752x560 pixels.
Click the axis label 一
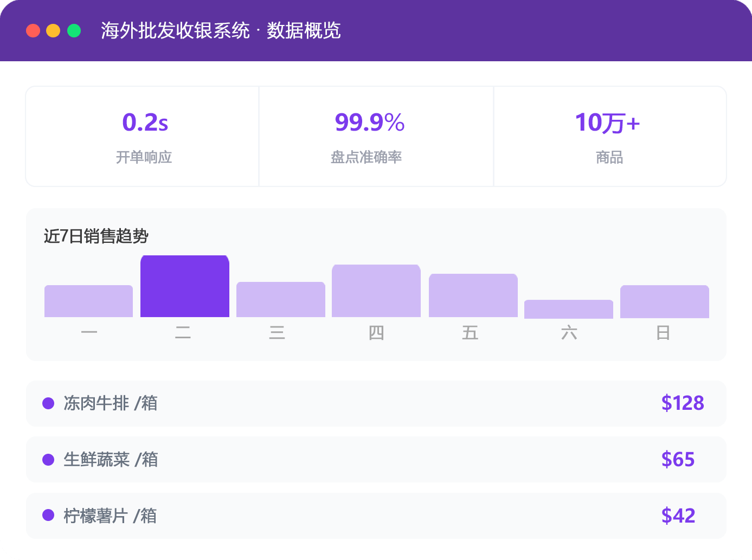point(89,332)
